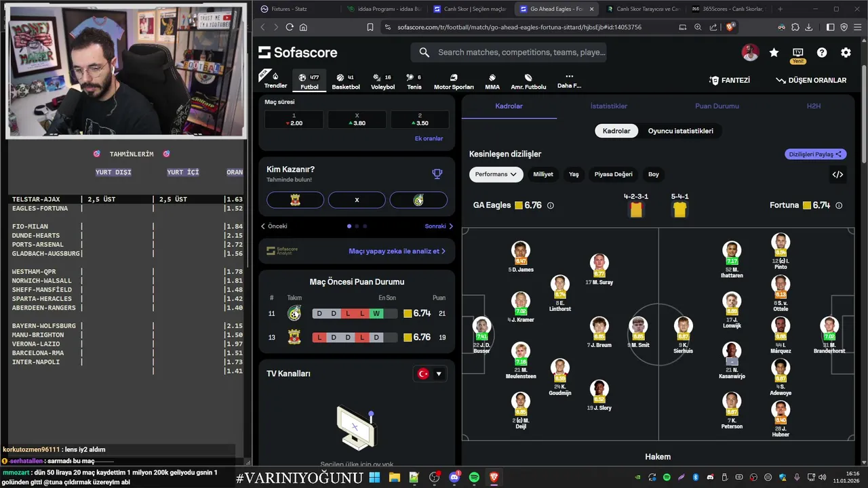Click player 9 M. Smit on pitch
The width and height of the screenshot is (868, 488).
pyautogui.click(x=638, y=332)
